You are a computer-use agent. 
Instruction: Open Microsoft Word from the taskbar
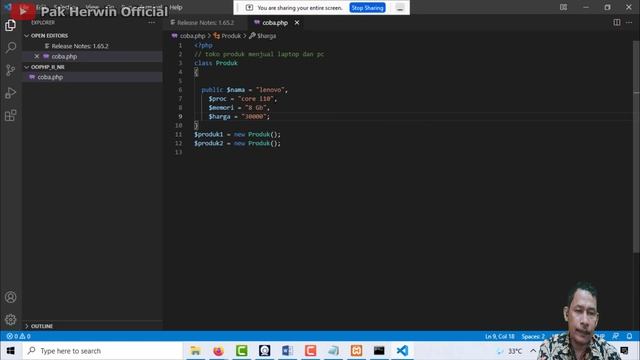coord(287,351)
